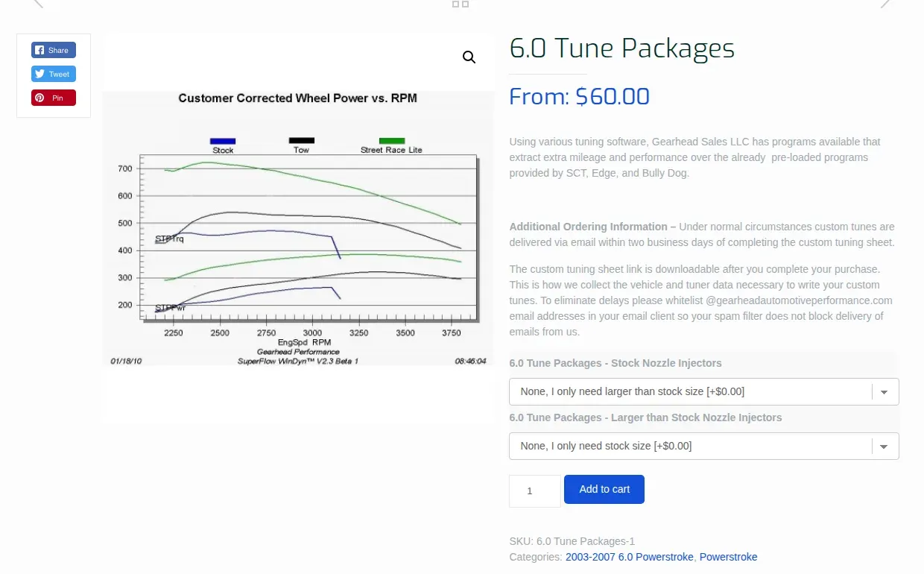The image size is (924, 574).
Task: Open the Powerstroke category link
Action: 728,557
